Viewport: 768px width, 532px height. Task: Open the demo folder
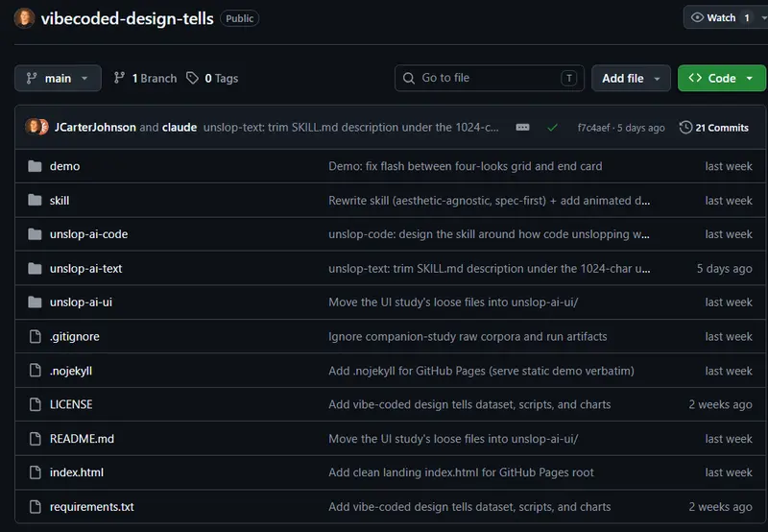coord(64,166)
